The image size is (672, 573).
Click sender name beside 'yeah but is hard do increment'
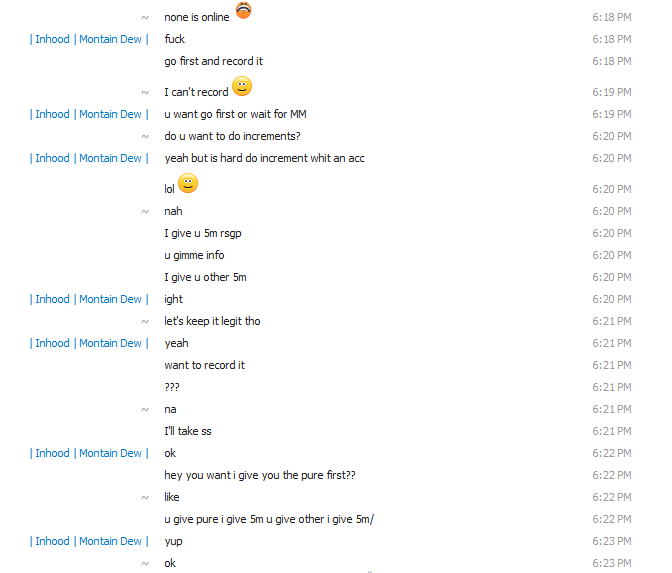[x=89, y=159]
